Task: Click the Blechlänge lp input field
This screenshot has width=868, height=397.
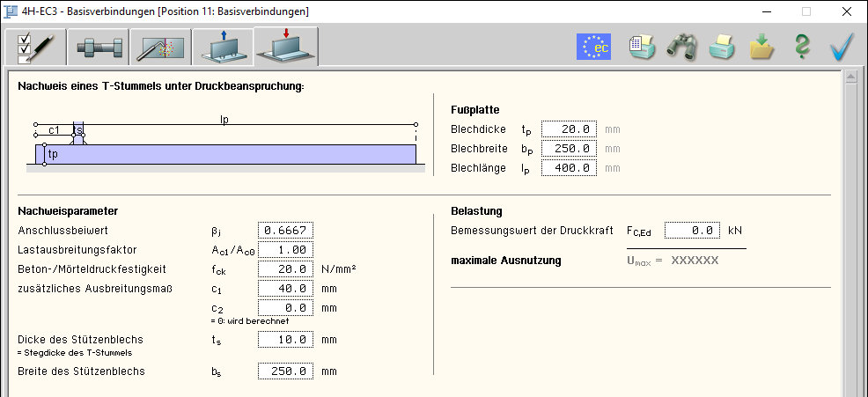Action: coord(570,168)
